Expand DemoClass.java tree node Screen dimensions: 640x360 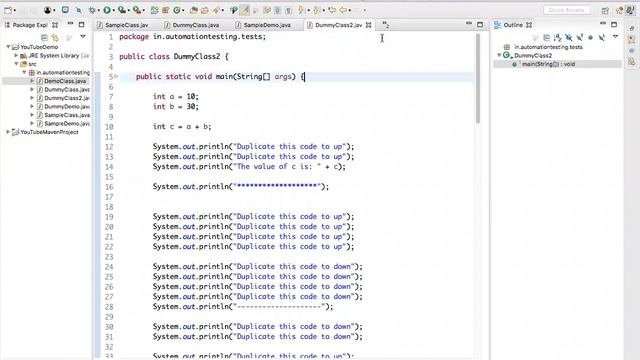pyautogui.click(x=32, y=81)
